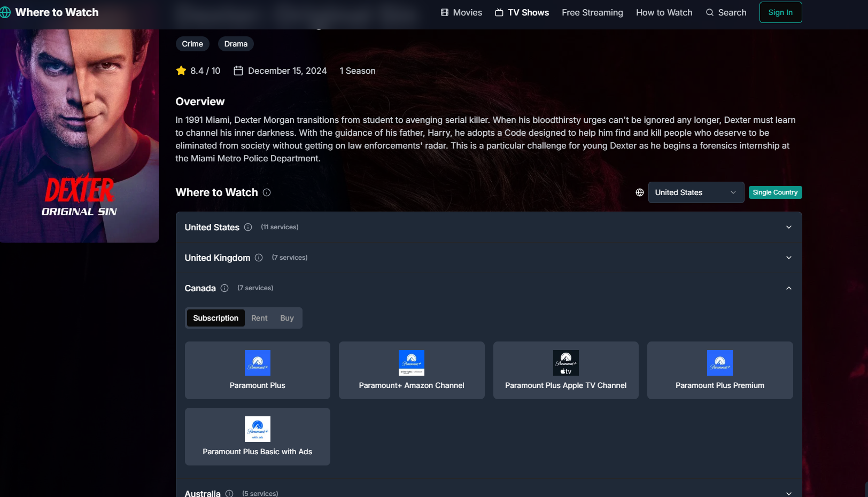Expand the Australia services chevron
868x497 pixels.
click(x=789, y=493)
